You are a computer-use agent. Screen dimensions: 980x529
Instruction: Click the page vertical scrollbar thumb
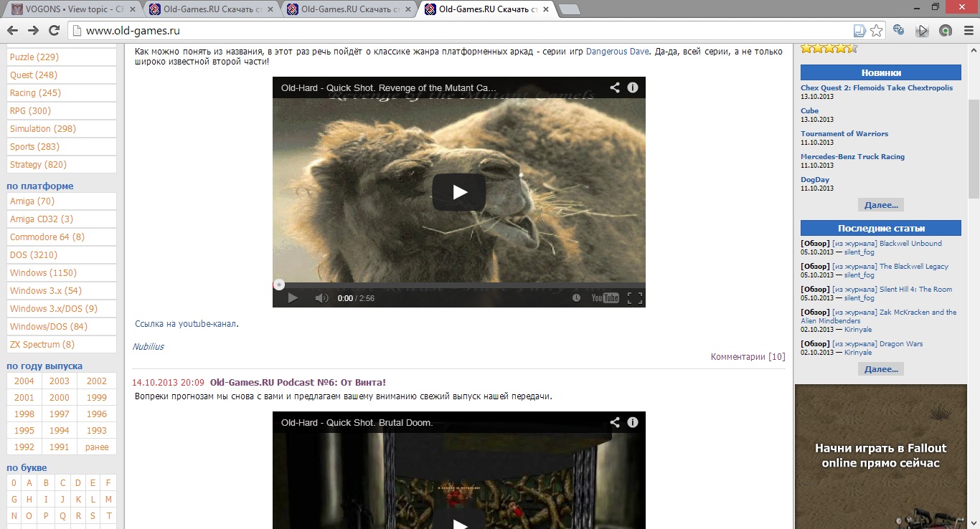pos(974,149)
